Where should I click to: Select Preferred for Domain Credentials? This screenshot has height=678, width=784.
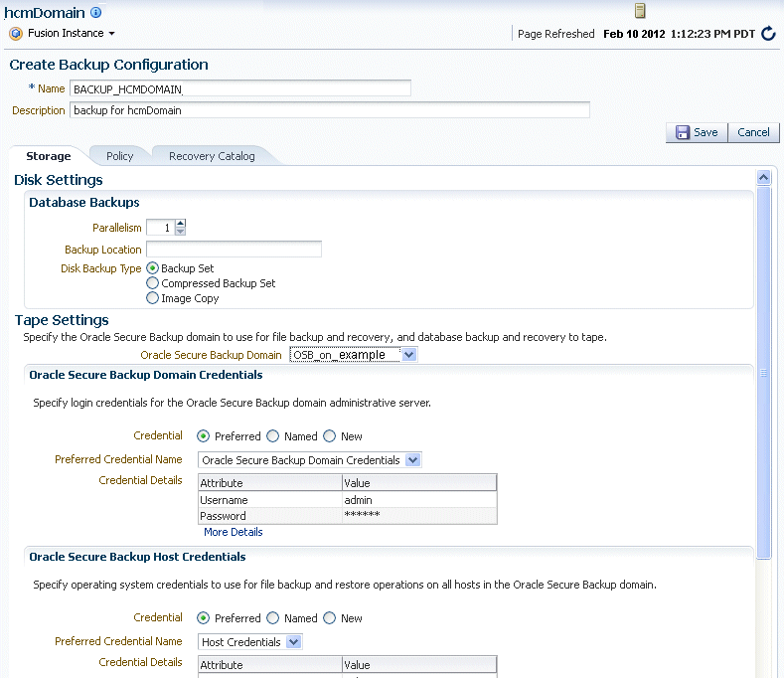pos(203,436)
